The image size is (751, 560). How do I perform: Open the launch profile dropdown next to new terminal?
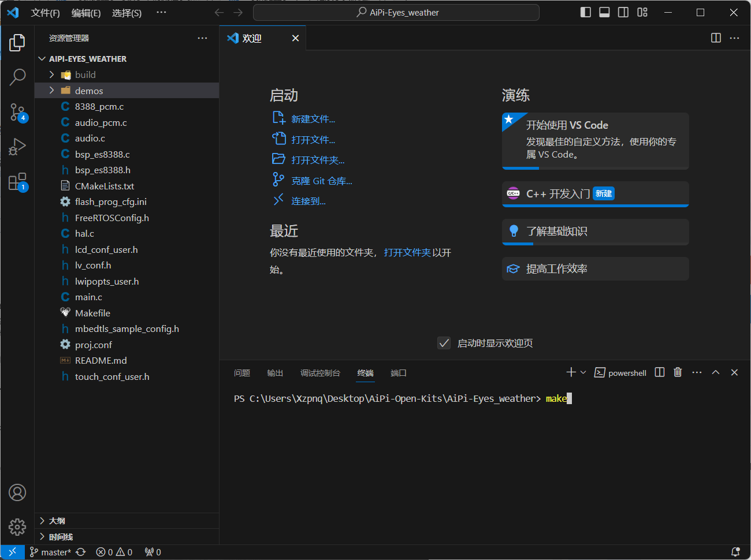tap(583, 372)
